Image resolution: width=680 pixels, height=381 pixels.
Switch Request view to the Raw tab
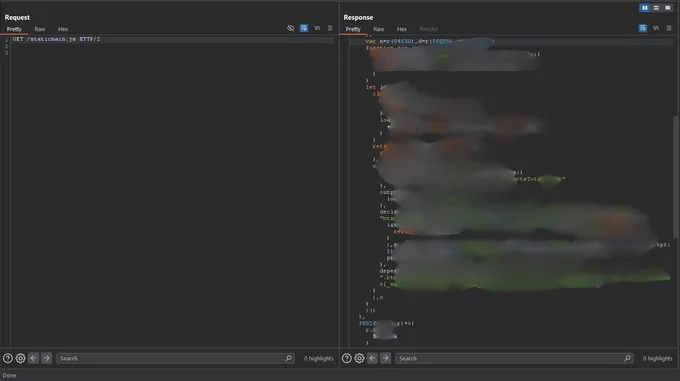coord(39,29)
